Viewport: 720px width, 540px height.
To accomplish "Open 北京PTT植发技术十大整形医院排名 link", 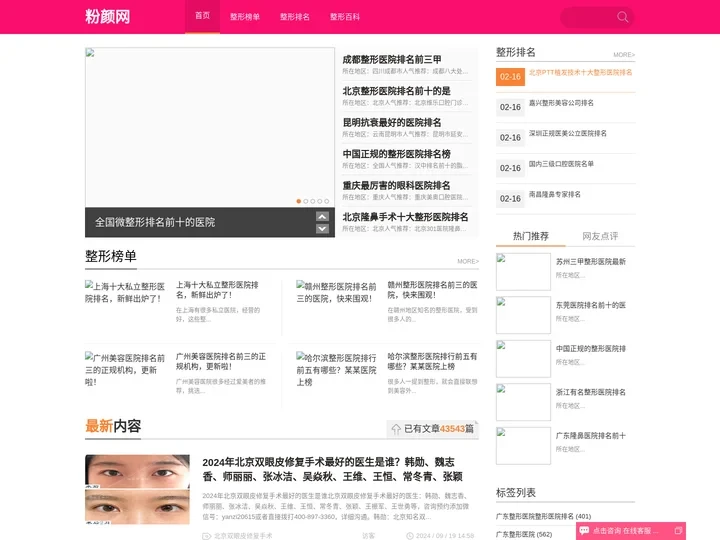I will [x=580, y=73].
